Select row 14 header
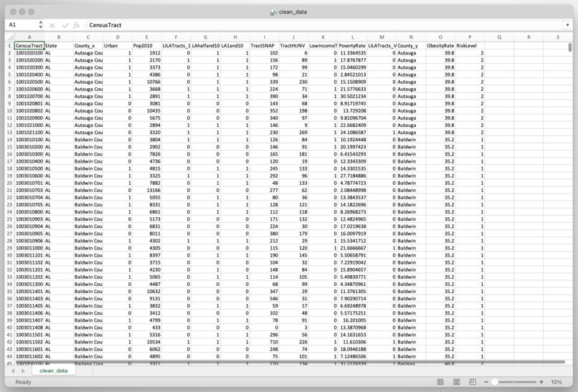The image size is (578, 392). coord(9,140)
